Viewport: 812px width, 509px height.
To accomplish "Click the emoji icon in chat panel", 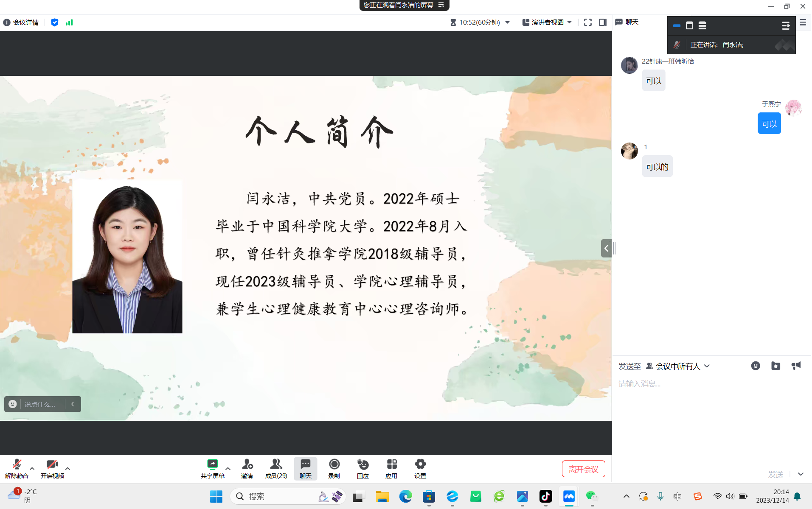I will pyautogui.click(x=755, y=366).
